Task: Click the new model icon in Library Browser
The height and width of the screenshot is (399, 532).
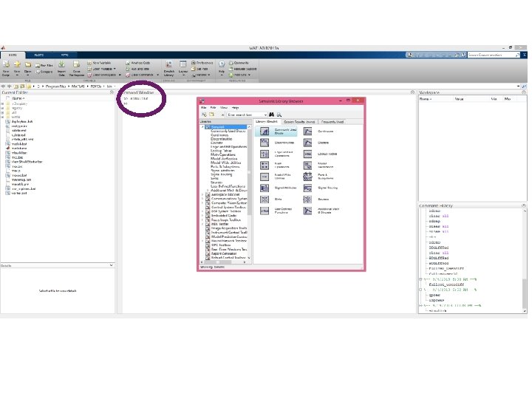Action: 204,115
